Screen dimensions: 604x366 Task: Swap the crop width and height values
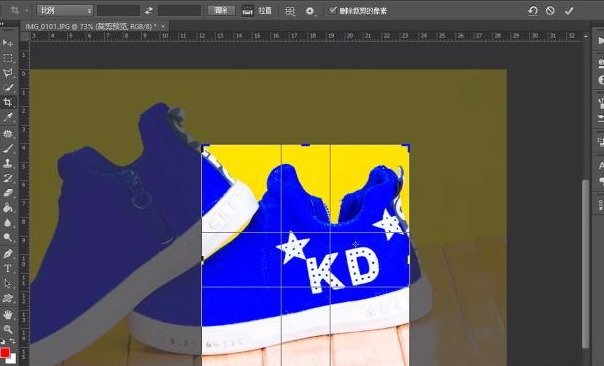149,11
